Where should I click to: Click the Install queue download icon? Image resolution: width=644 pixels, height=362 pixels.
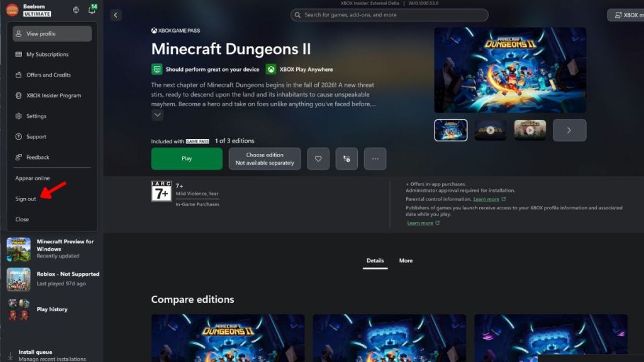[10, 356]
